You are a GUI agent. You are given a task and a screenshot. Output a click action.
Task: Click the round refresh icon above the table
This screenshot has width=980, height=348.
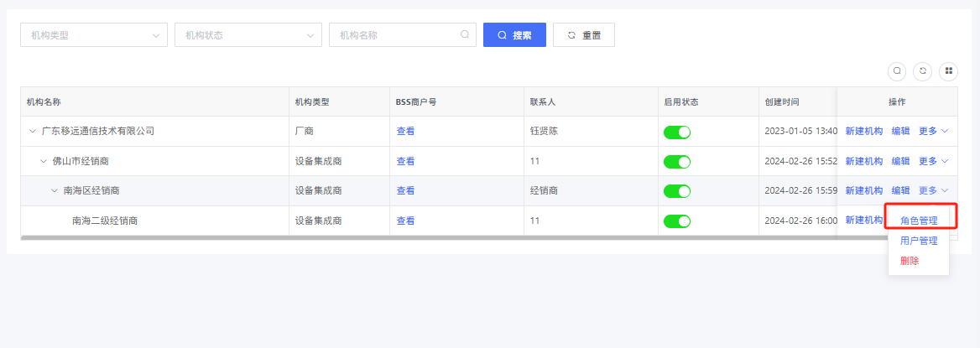coord(923,71)
